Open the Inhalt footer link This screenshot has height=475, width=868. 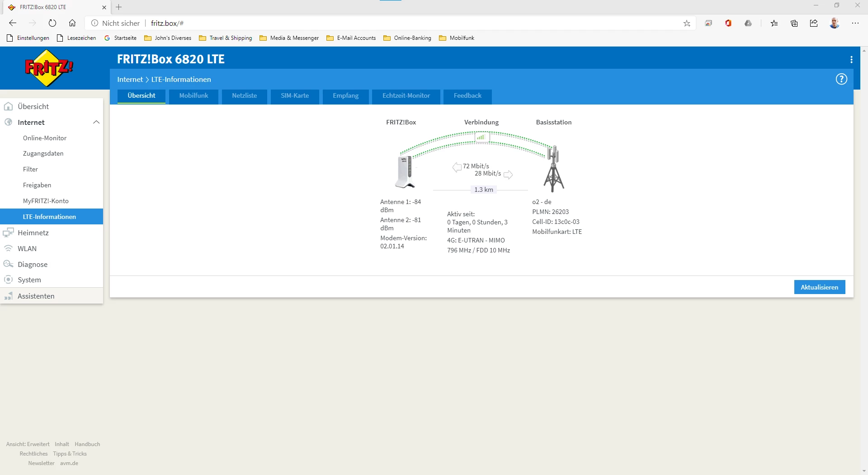[62, 444]
